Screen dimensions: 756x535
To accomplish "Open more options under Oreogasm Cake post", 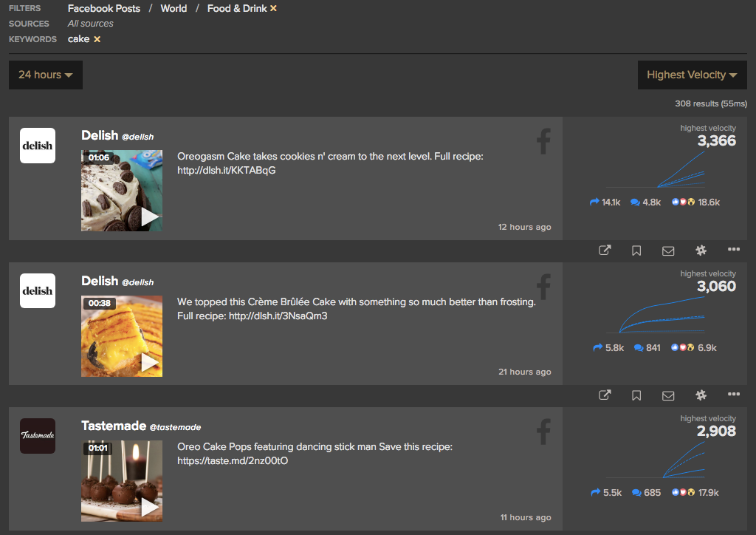I will pos(733,250).
